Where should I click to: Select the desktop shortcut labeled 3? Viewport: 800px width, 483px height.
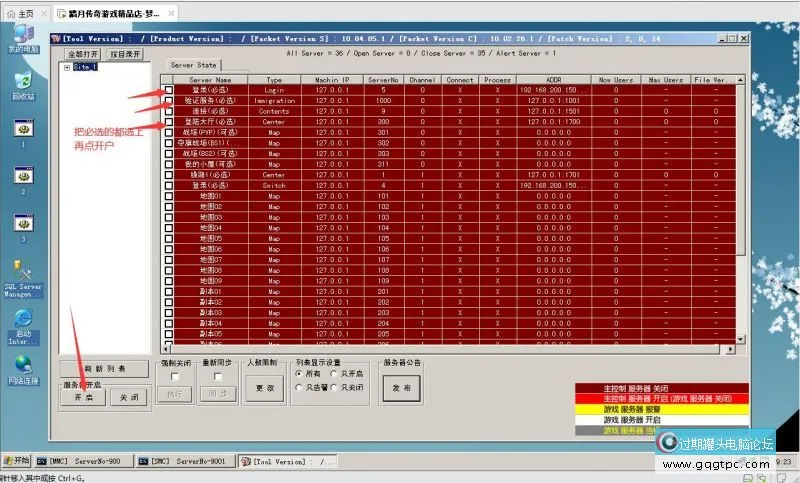23,228
